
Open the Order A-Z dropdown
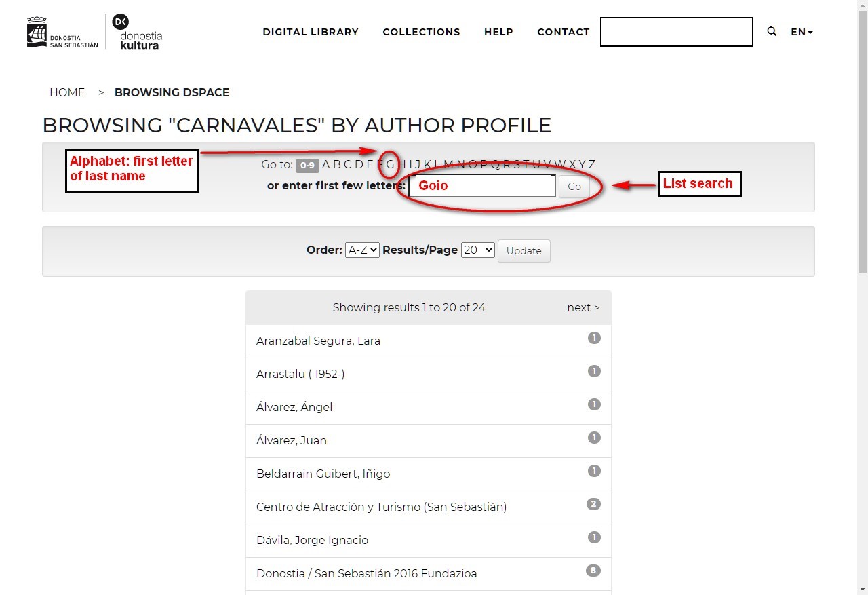click(x=362, y=250)
